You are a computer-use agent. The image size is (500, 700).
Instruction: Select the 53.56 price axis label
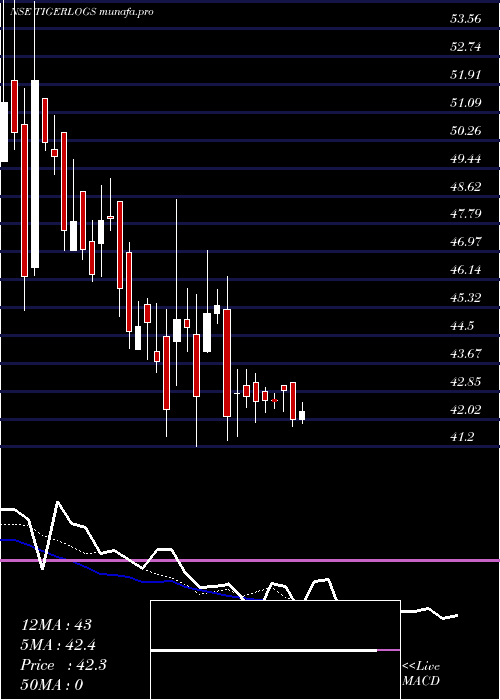[x=466, y=19]
